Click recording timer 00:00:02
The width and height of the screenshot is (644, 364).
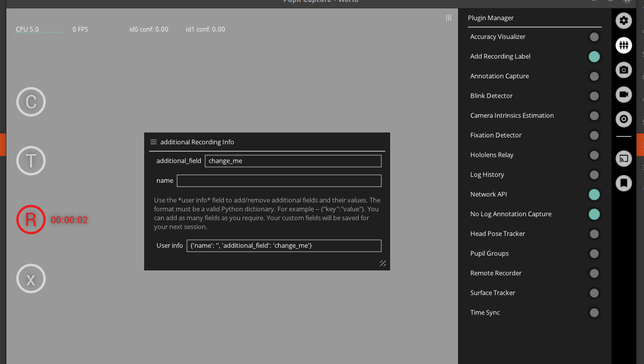tap(69, 220)
